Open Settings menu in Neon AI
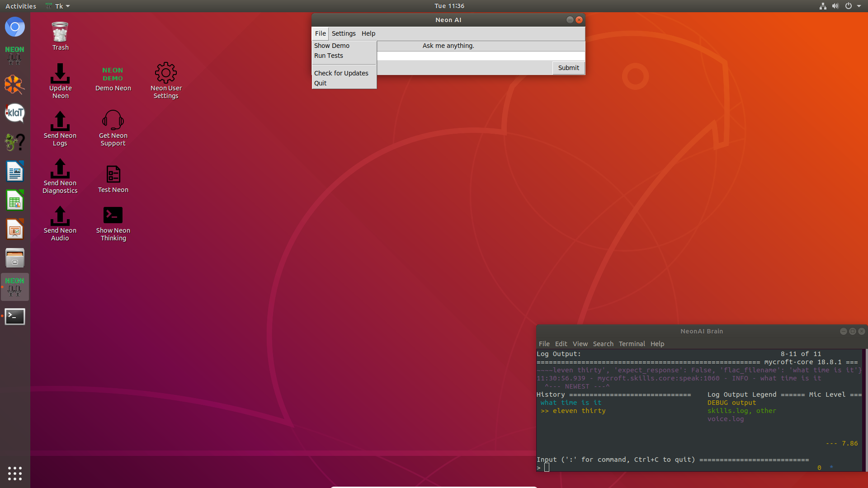Image resolution: width=868 pixels, height=488 pixels. (344, 33)
